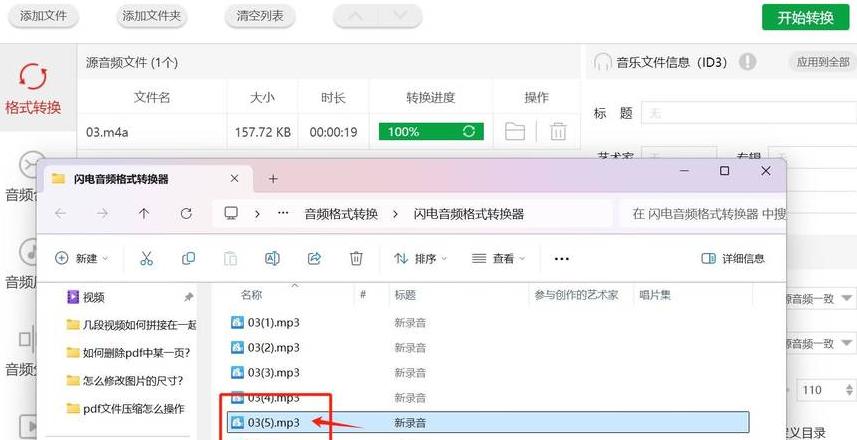857x440 pixels.
Task: Open the lower 源音频一致 dropdown
Action: [819, 343]
